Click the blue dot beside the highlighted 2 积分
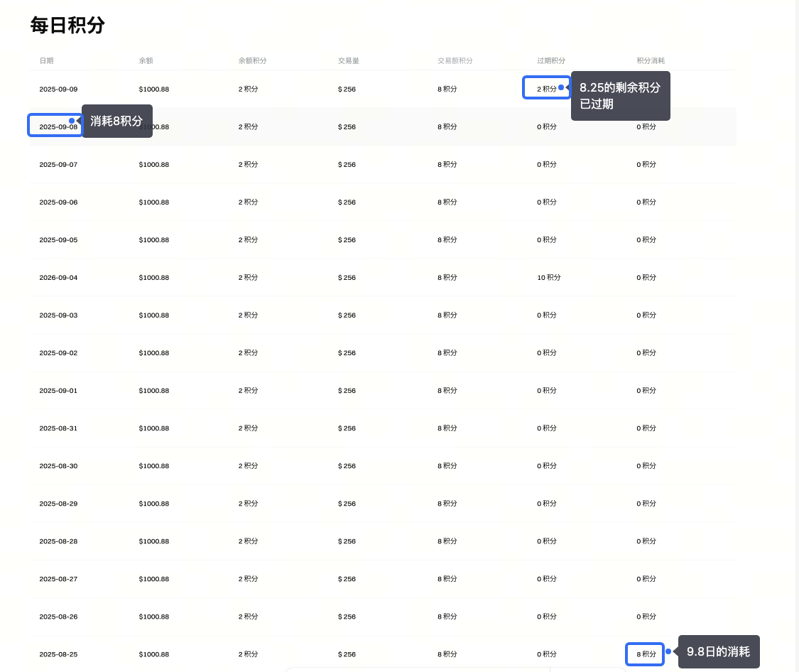Image resolution: width=799 pixels, height=672 pixels. [x=561, y=87]
